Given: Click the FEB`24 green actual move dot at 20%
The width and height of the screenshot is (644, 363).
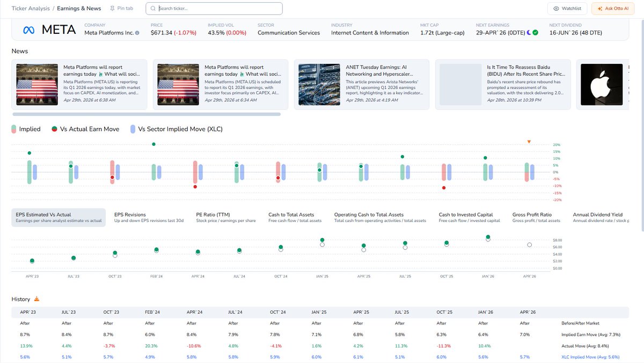Looking at the screenshot, I should coord(153,144).
